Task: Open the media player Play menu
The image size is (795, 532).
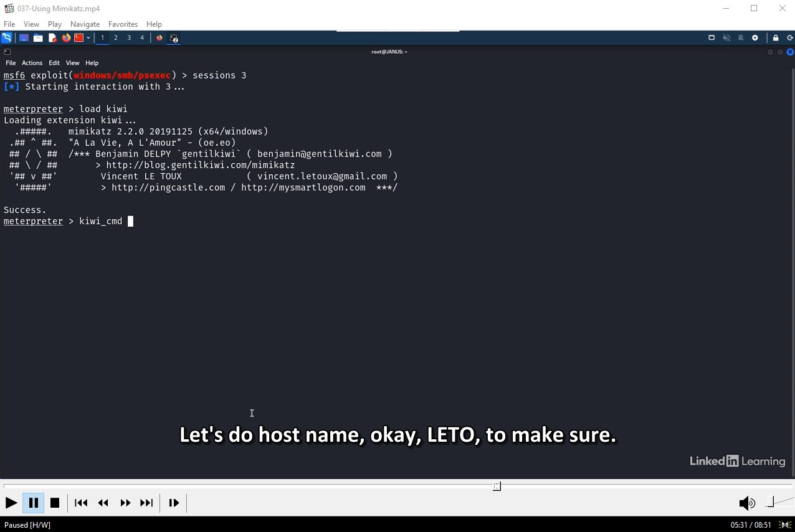Action: coord(55,24)
